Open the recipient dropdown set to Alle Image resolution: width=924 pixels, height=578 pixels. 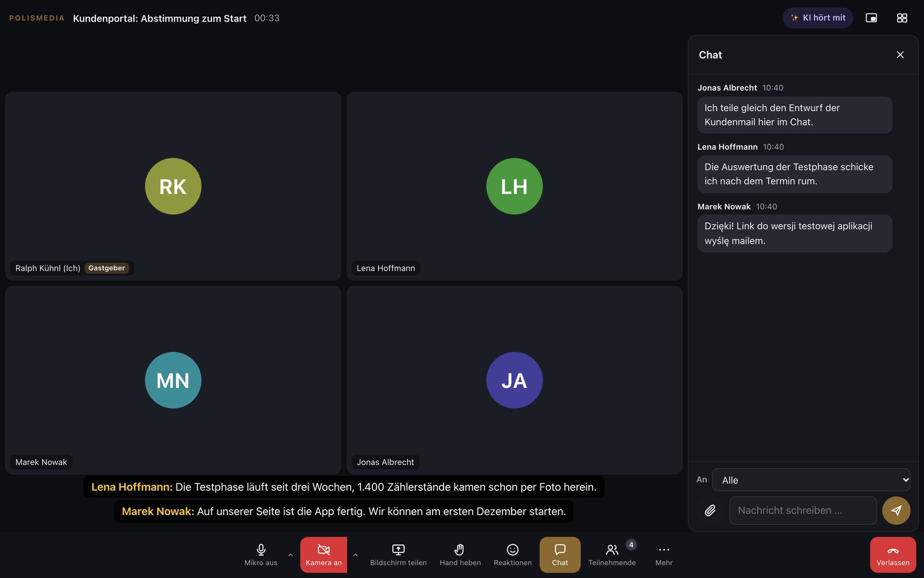[811, 480]
